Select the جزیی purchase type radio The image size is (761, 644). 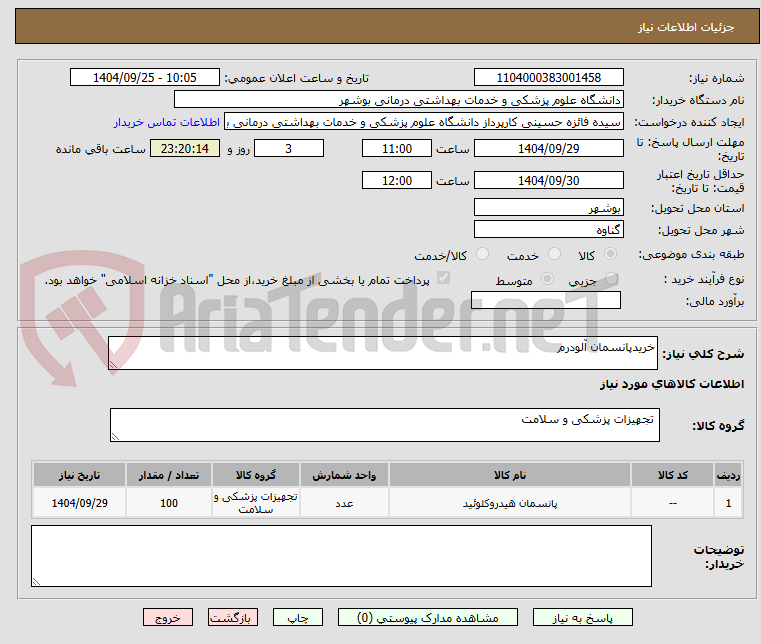click(x=612, y=279)
